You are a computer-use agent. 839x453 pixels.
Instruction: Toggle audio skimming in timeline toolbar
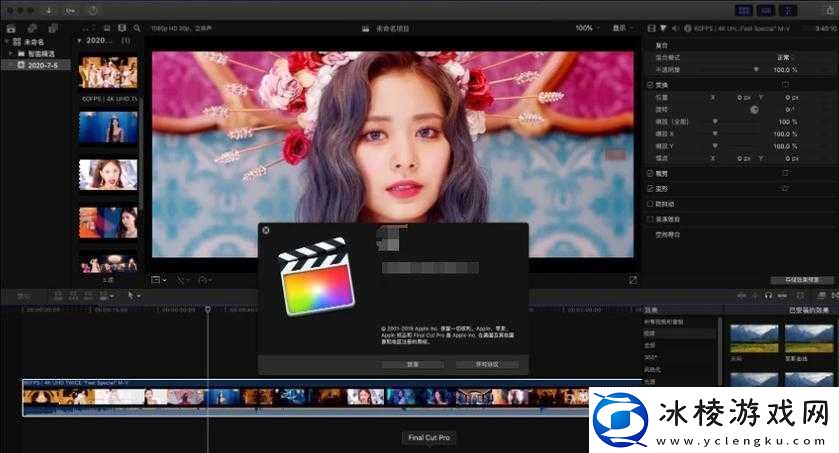756,295
